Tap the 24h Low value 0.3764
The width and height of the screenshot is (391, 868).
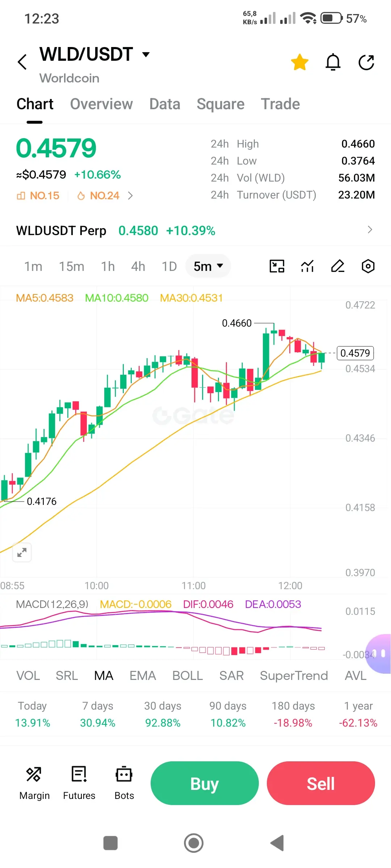coord(358,161)
